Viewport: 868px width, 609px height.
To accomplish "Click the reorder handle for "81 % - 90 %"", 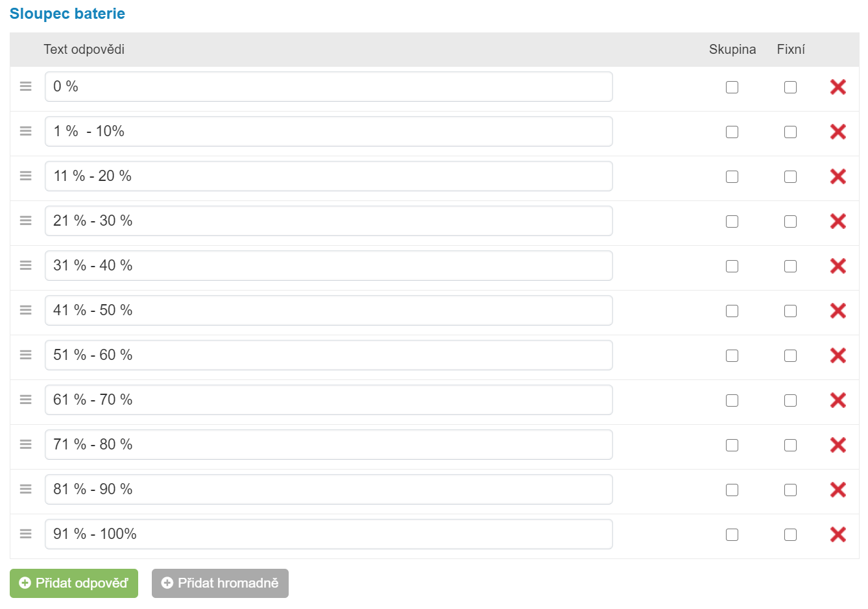I will (x=26, y=489).
